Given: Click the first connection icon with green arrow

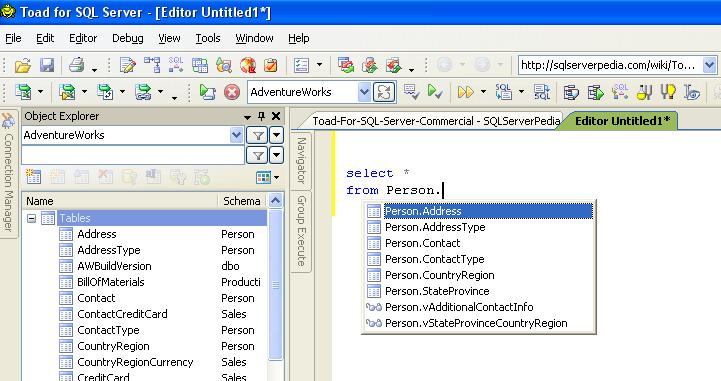Looking at the screenshot, I should click(x=23, y=92).
